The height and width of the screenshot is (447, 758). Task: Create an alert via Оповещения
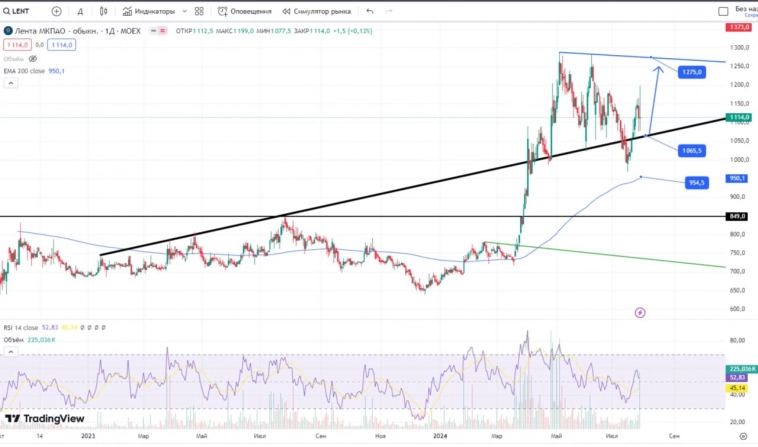[x=245, y=11]
